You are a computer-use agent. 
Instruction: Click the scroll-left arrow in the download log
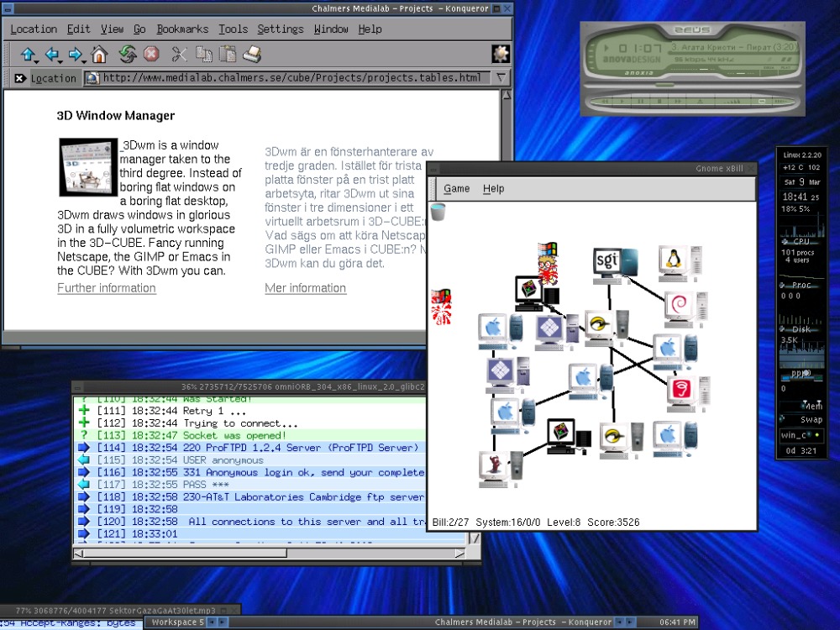78,554
